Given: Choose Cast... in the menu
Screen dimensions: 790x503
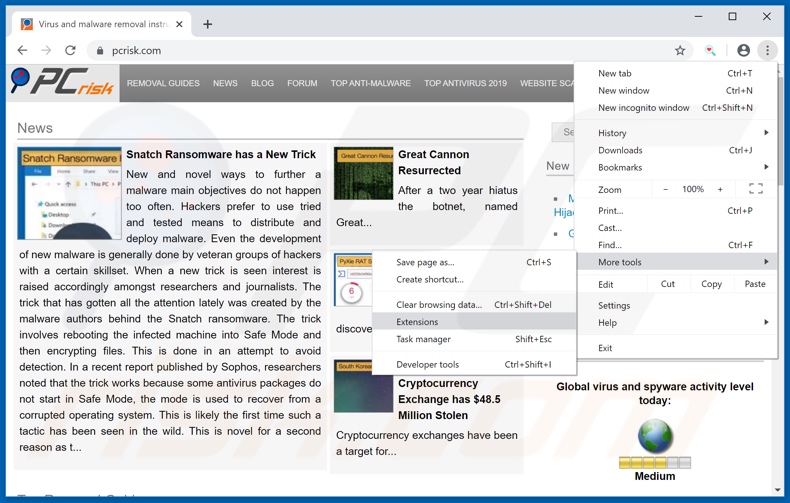Looking at the screenshot, I should click(676, 228).
